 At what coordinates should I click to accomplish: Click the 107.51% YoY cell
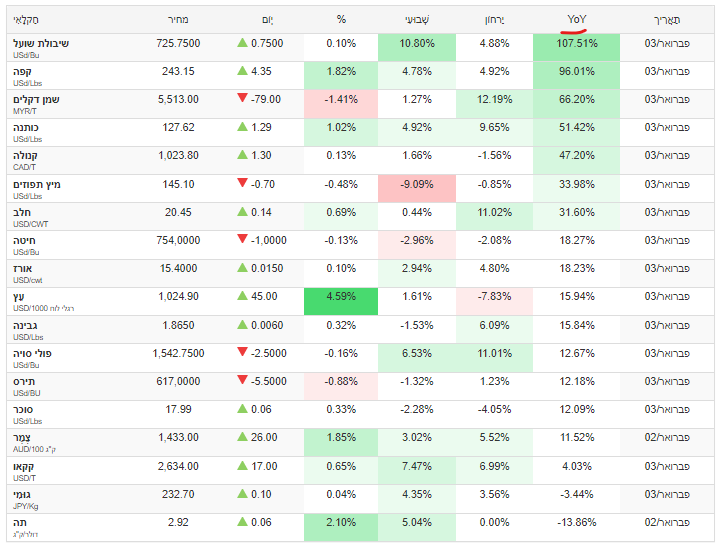[576, 44]
